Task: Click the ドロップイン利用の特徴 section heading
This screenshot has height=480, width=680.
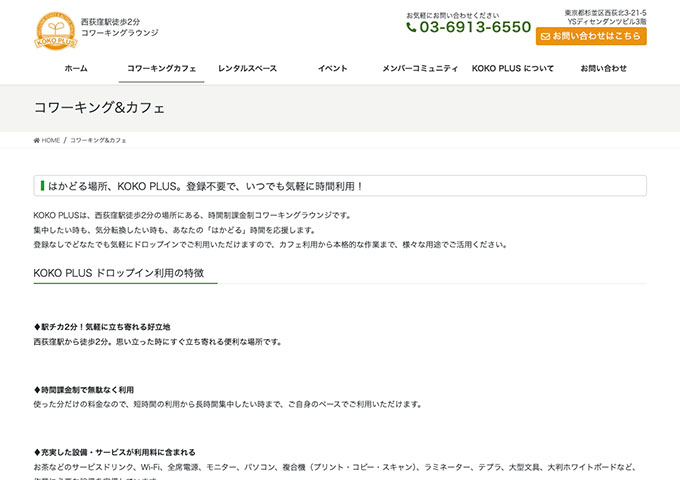Action: (x=119, y=272)
